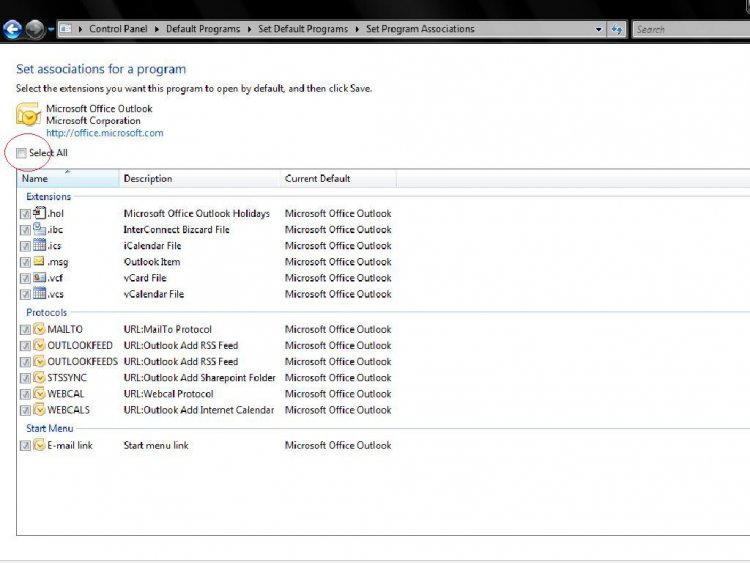The image size is (750, 563).
Task: Select the 'InterConnect Bizcard File' description
Action: (x=176, y=230)
